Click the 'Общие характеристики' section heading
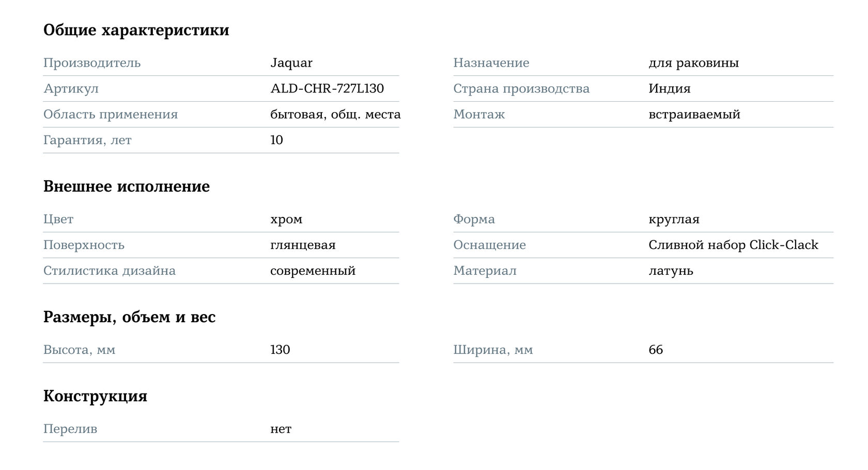Viewport: 868px width, 470px height. tap(136, 30)
